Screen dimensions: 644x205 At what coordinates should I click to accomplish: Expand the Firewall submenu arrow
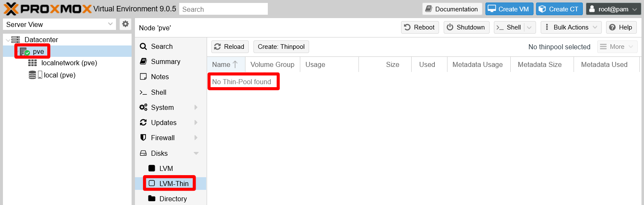coord(196,138)
